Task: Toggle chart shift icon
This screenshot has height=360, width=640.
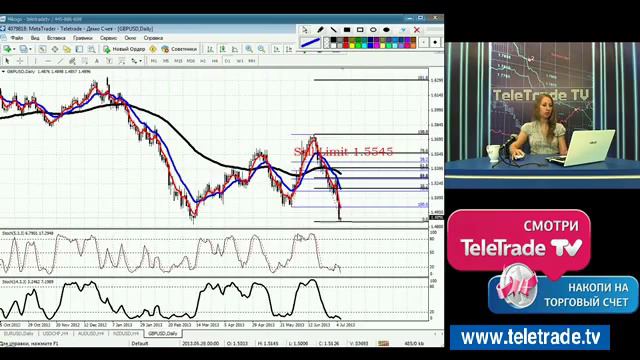Action: coord(289,49)
